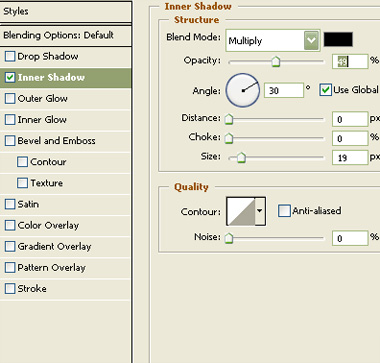Open the Styles panel entry
The image size is (380, 363).
coord(66,11)
